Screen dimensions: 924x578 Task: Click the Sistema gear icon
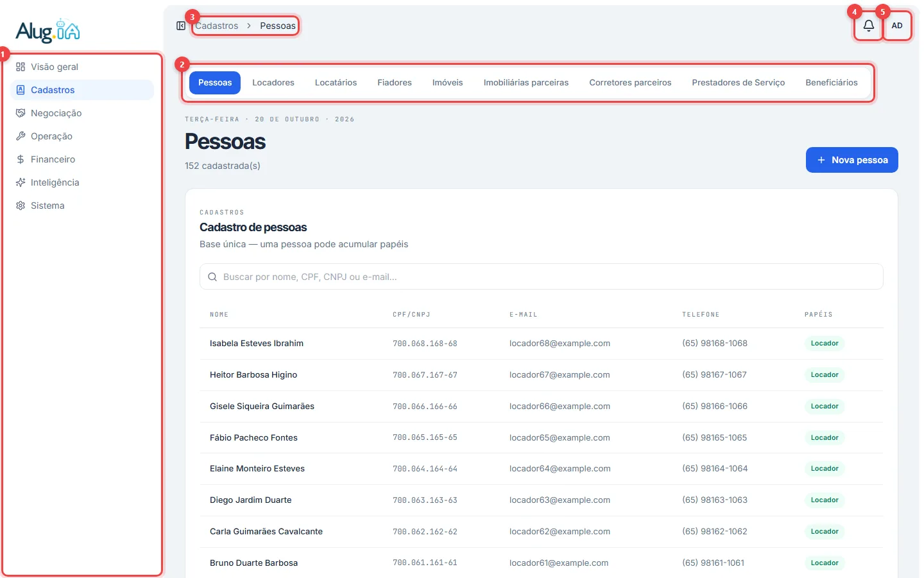pyautogui.click(x=21, y=206)
